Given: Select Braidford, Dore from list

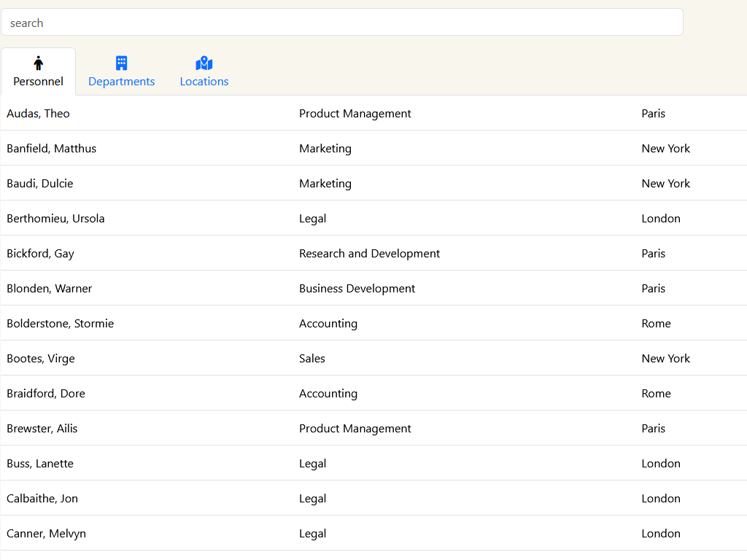Looking at the screenshot, I should 46,394.
